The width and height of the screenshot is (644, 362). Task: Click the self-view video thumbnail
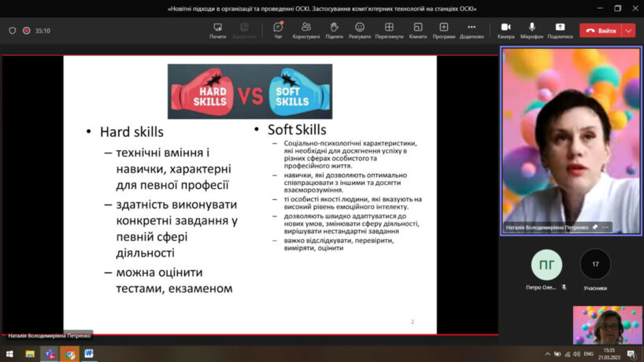pyautogui.click(x=607, y=324)
